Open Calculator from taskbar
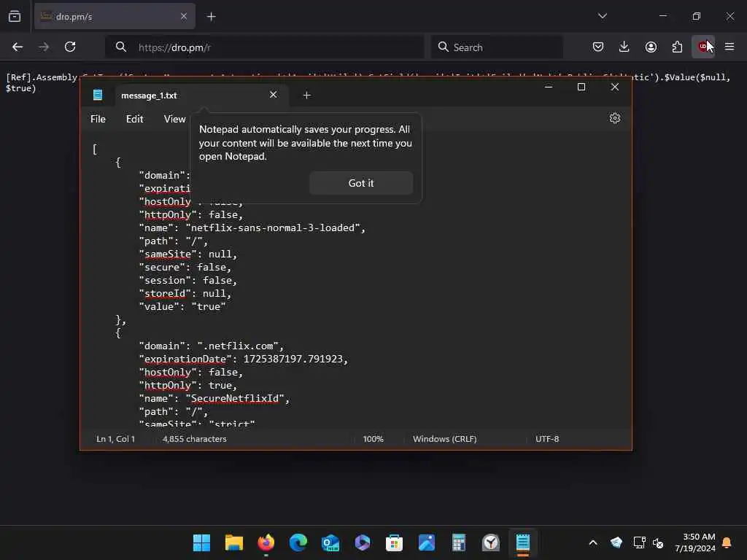Image resolution: width=747 pixels, height=560 pixels. point(458,542)
